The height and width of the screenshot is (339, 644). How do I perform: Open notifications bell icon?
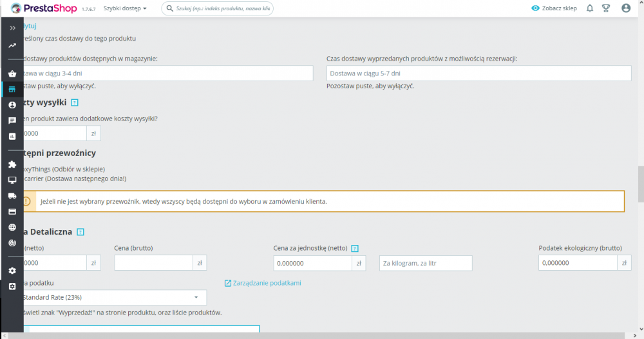click(590, 8)
